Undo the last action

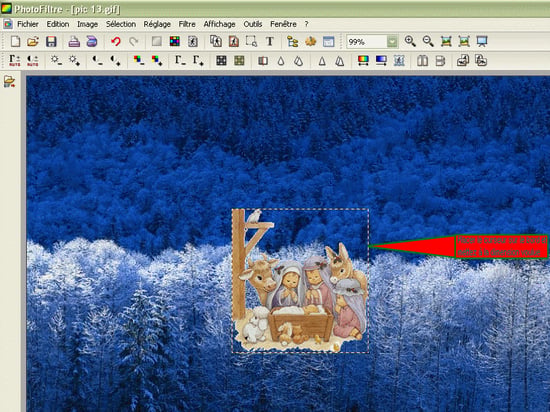coord(116,42)
